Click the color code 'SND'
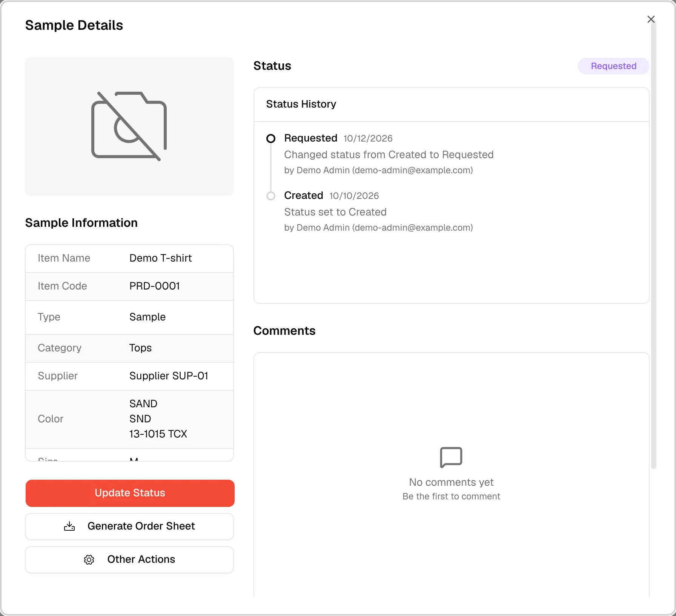The image size is (676, 616). (140, 419)
